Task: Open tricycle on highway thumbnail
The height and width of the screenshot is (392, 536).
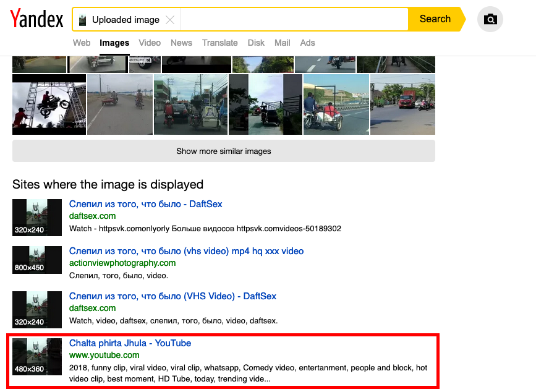Action: (x=336, y=104)
